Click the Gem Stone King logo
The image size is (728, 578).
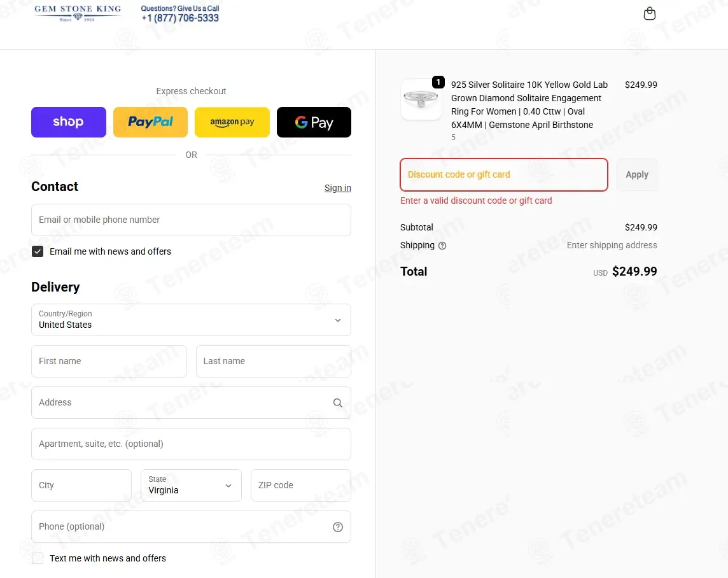coord(78,13)
